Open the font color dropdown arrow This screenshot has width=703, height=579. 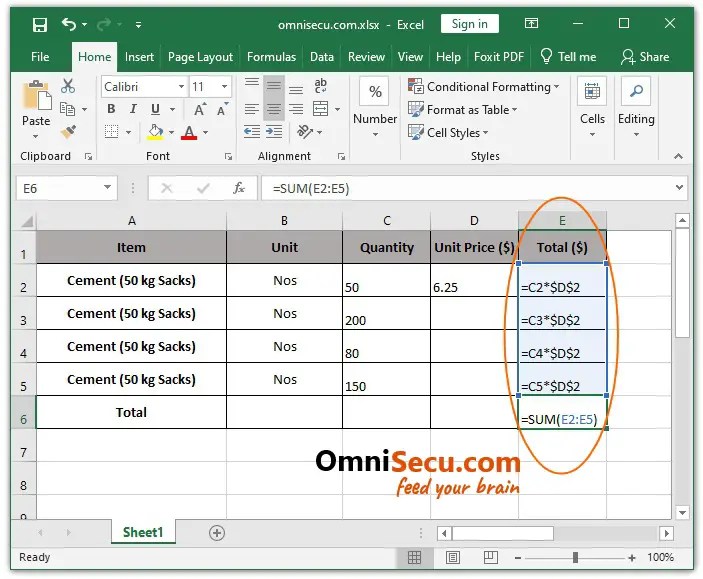point(205,132)
